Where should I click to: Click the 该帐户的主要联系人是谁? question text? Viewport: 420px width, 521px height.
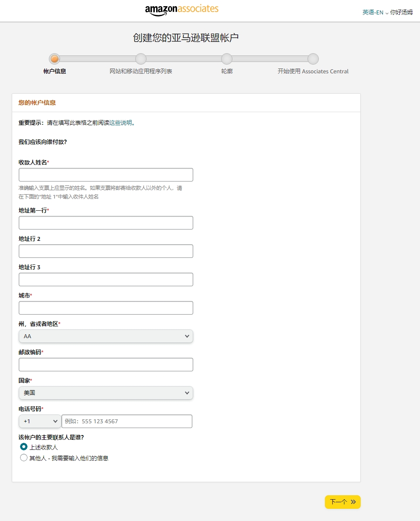point(51,437)
